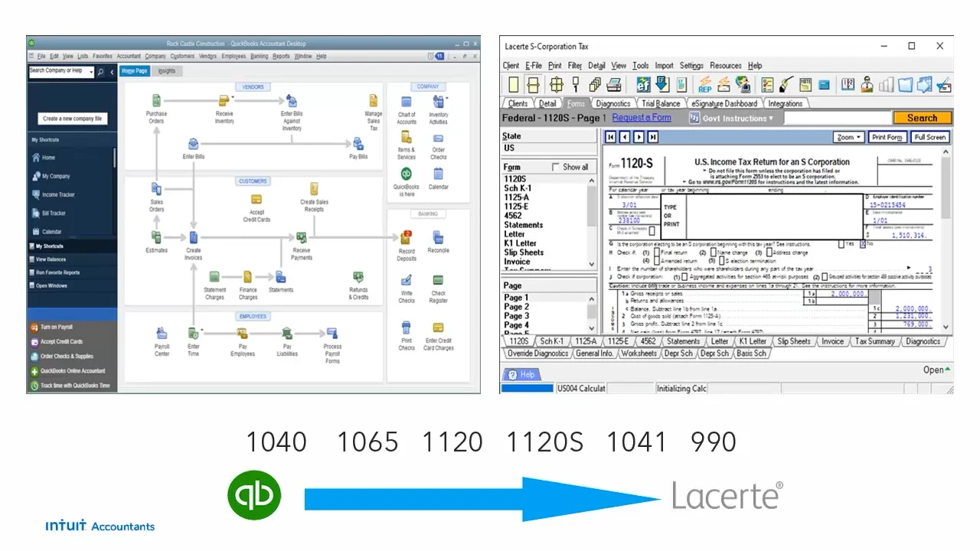Click the Print Form button in Lacerte
Image resolution: width=980 pixels, height=551 pixels.
pos(887,137)
